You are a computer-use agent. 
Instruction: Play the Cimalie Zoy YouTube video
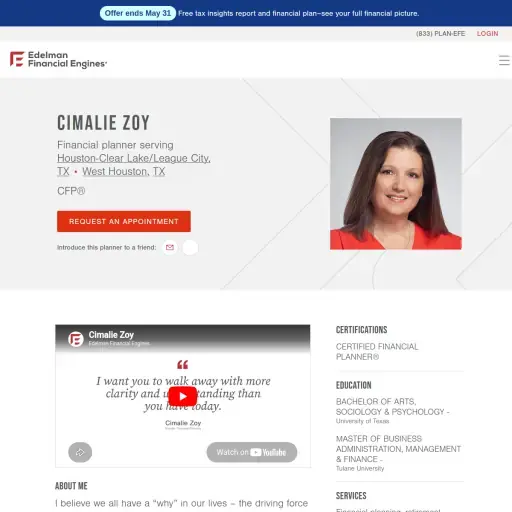pyautogui.click(x=182, y=396)
